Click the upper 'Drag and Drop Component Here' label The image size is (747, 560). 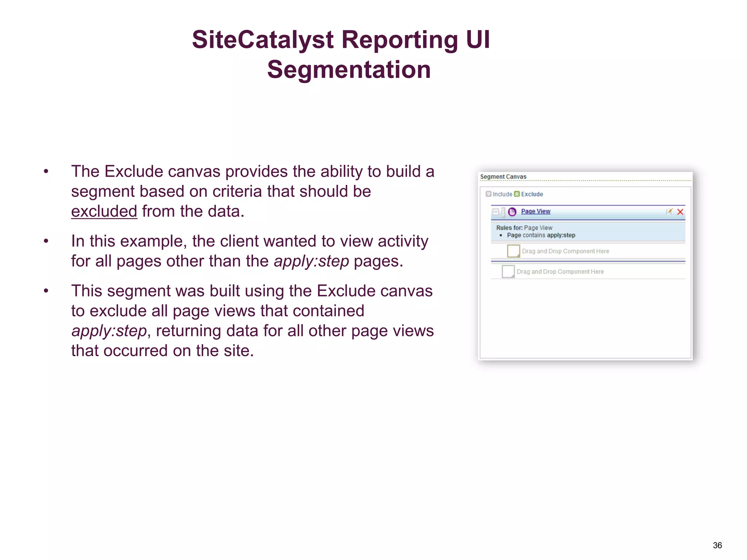(x=565, y=251)
